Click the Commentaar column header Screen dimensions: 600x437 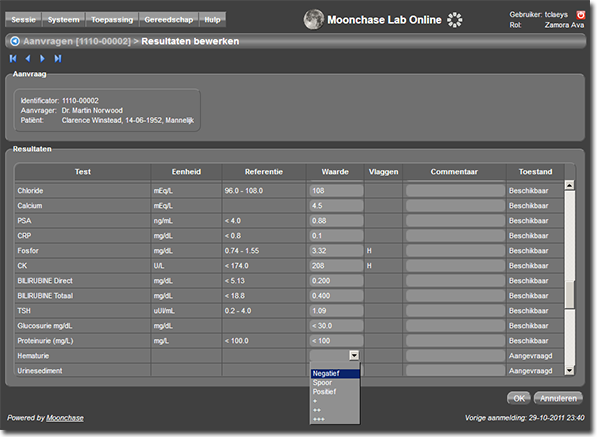454,172
